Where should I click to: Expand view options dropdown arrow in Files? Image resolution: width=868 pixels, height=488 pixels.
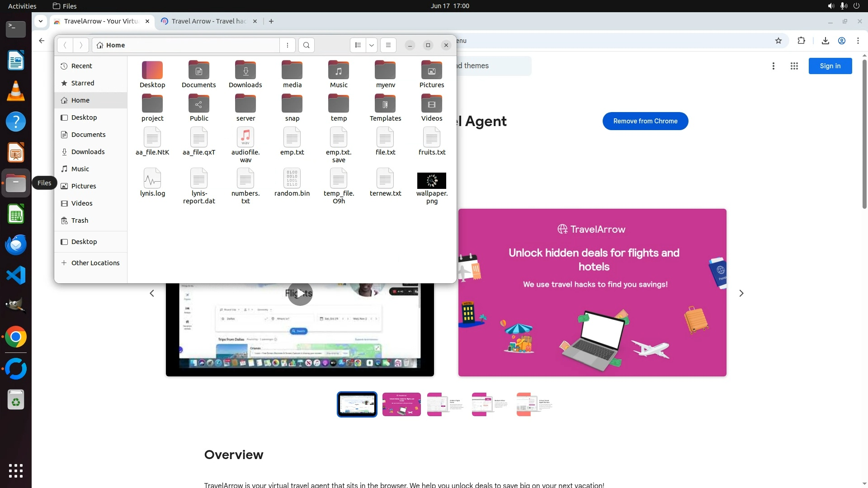[x=372, y=45]
